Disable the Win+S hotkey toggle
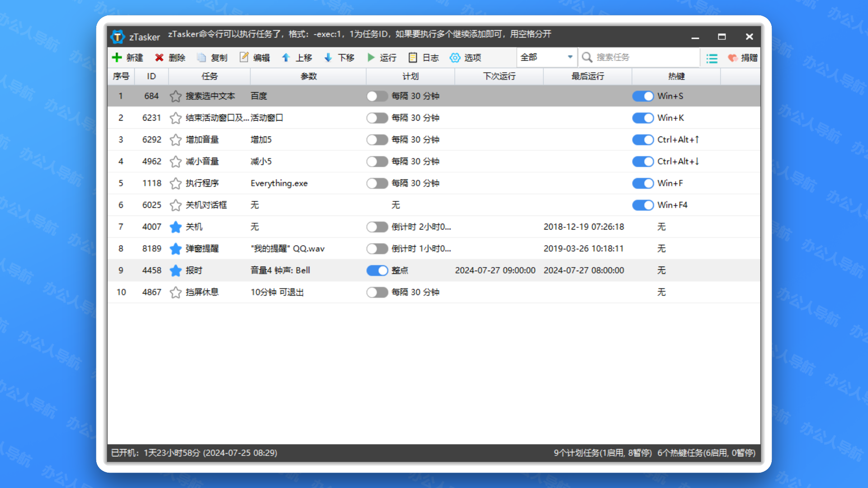The height and width of the screenshot is (488, 868). coord(643,96)
